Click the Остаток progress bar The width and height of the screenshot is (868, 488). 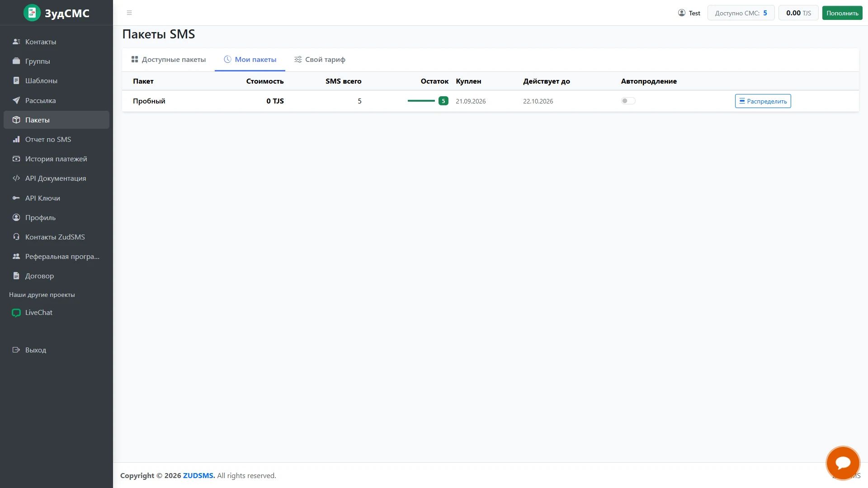pos(421,101)
